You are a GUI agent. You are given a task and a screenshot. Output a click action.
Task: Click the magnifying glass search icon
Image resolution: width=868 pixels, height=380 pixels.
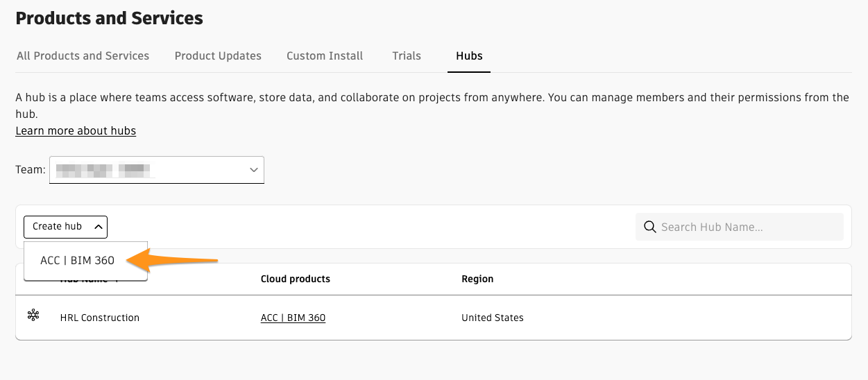click(x=650, y=227)
